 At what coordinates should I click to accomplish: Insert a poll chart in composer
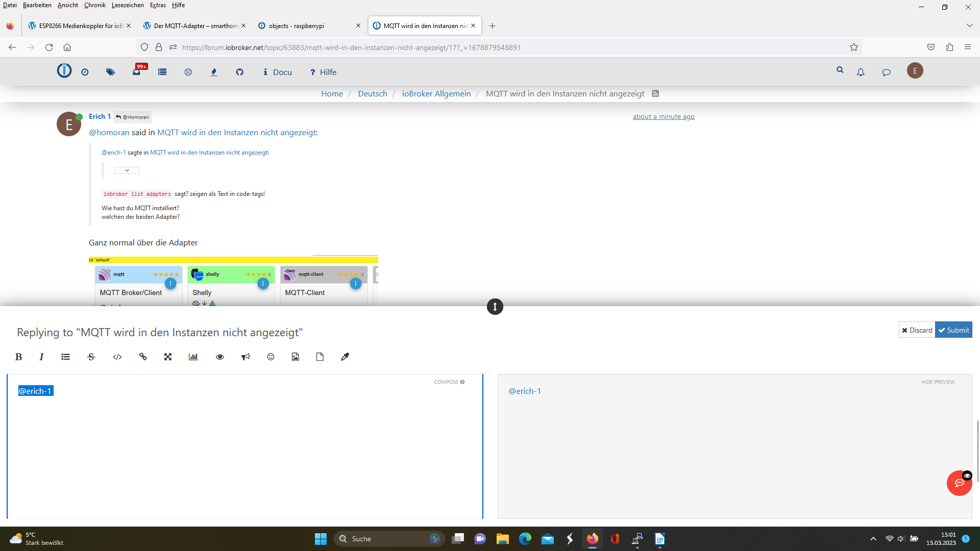(x=193, y=357)
